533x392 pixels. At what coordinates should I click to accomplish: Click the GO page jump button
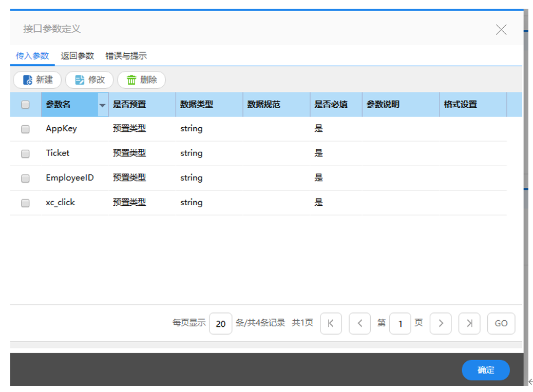(501, 323)
